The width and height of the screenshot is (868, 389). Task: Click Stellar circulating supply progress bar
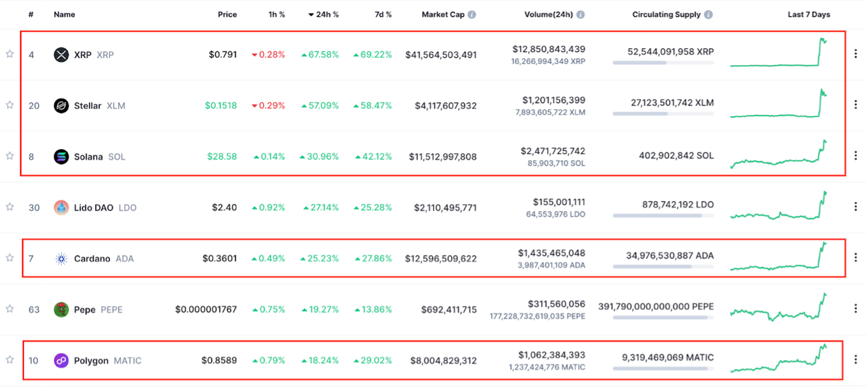pyautogui.click(x=664, y=113)
